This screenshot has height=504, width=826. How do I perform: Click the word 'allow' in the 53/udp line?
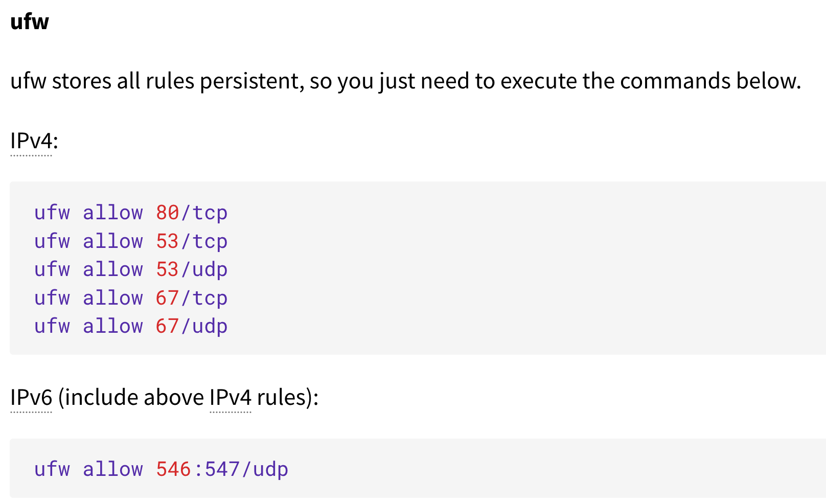[x=113, y=269]
